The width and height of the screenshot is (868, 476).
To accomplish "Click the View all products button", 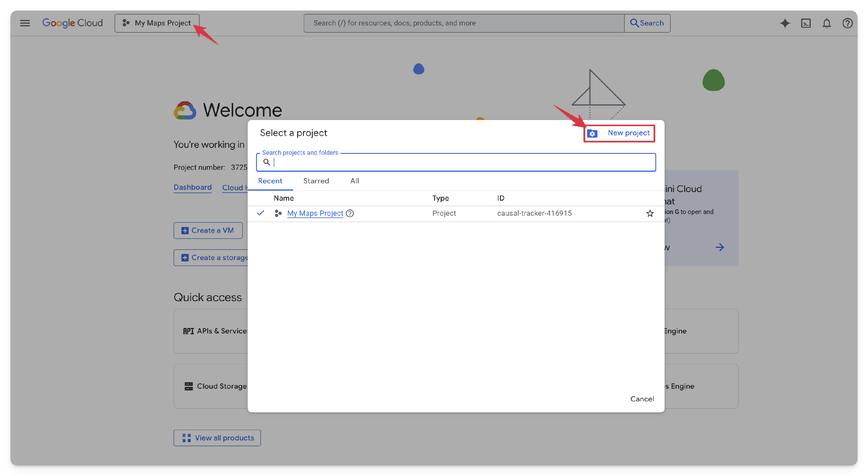I will (x=217, y=438).
